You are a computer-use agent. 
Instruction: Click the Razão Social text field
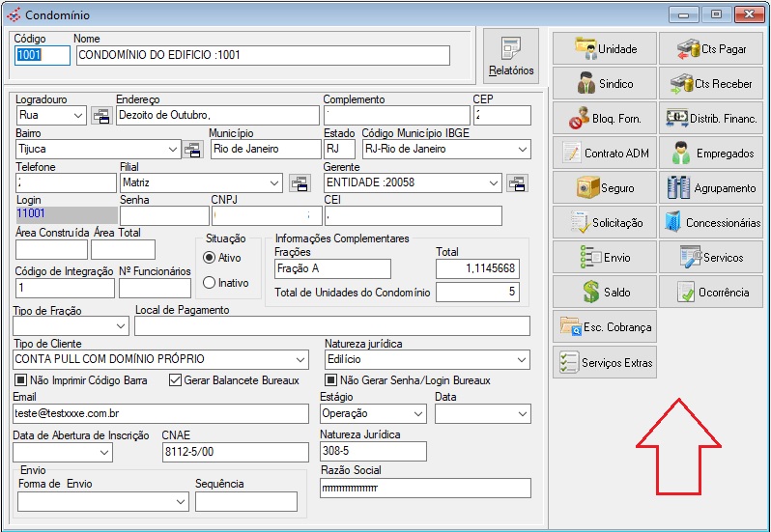click(x=425, y=489)
